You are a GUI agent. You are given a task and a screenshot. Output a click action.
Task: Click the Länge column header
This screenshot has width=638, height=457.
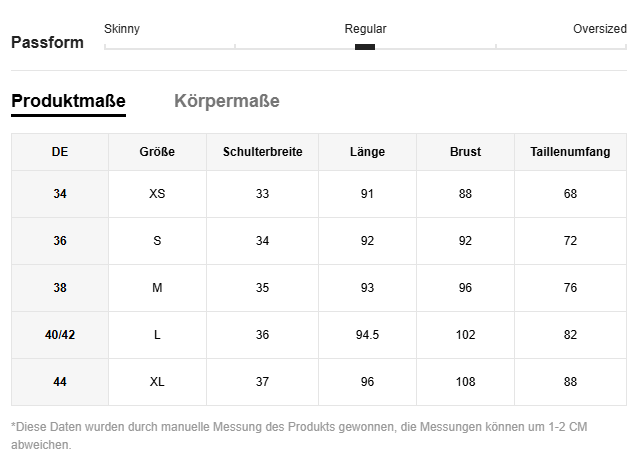(367, 152)
